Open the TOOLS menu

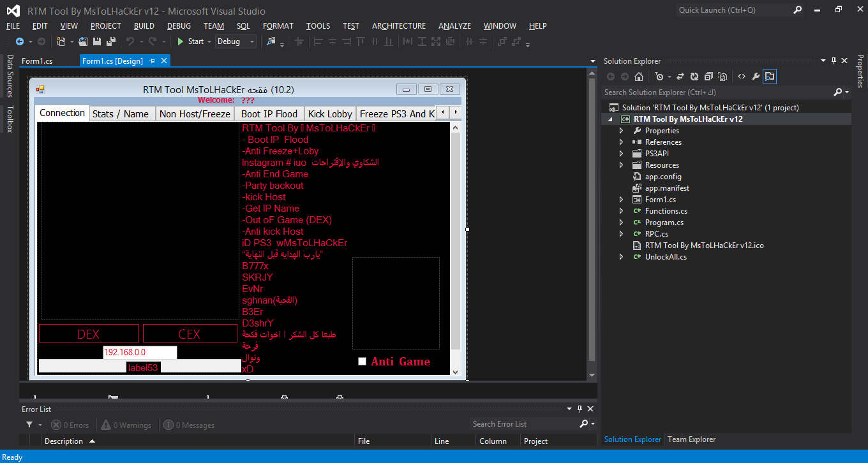318,26
